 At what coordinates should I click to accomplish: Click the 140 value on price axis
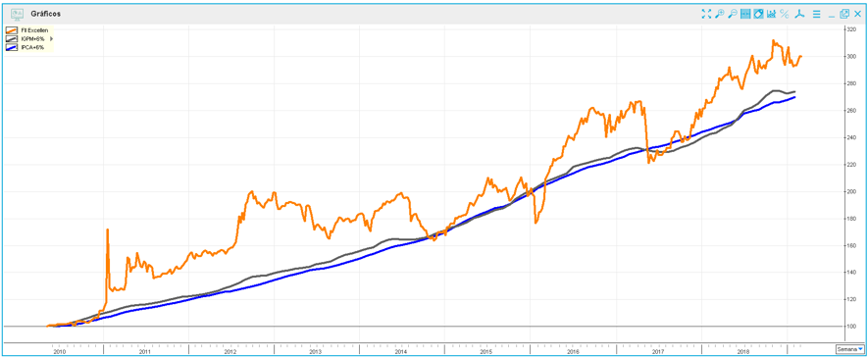pos(852,273)
